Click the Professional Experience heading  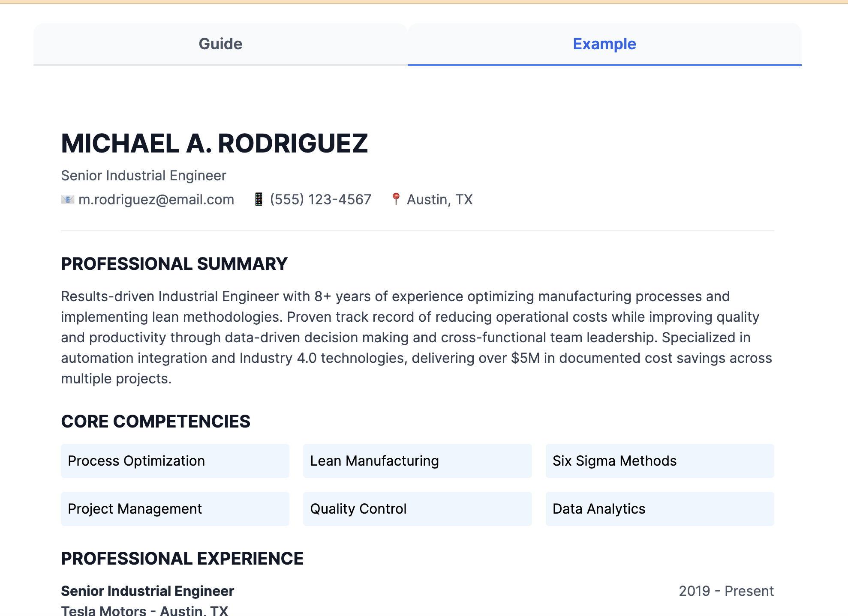tap(182, 559)
